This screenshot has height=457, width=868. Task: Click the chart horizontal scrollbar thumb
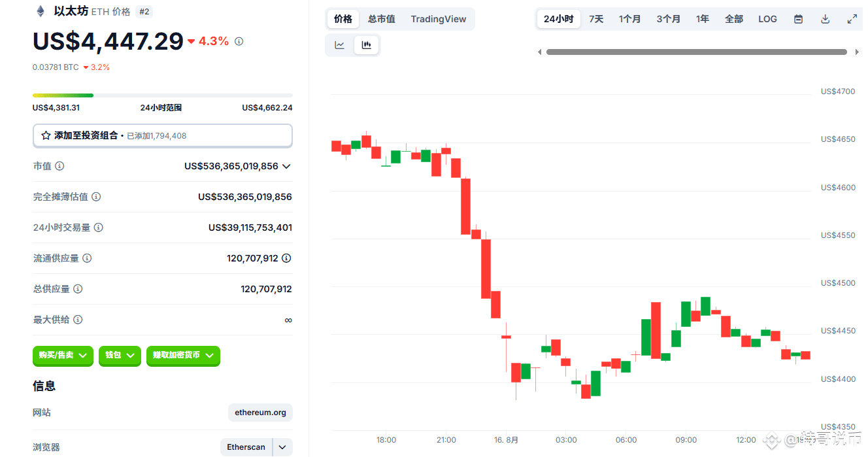[x=697, y=52]
